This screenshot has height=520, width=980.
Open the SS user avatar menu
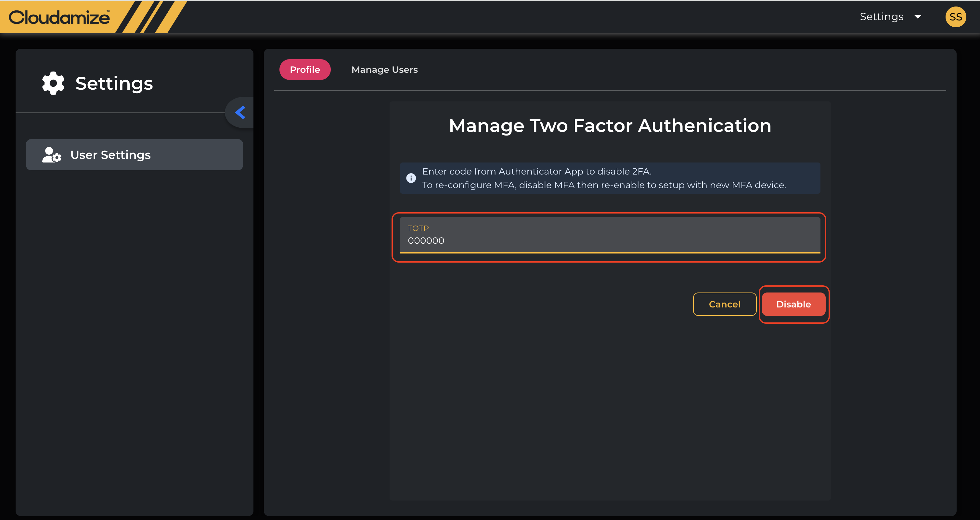click(955, 17)
